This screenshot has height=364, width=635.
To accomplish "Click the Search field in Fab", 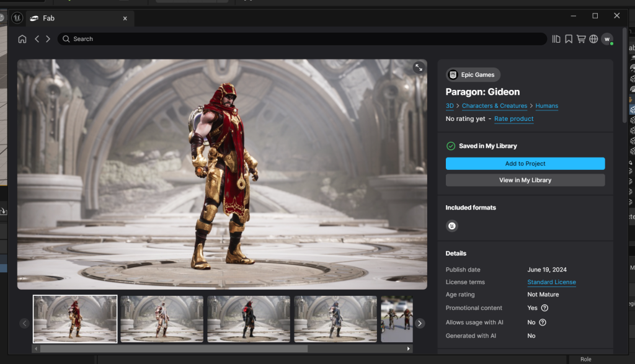I will 302,39.
